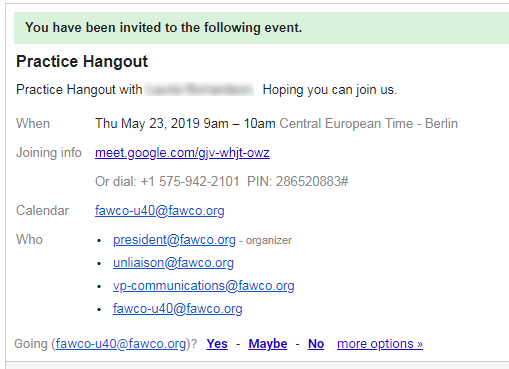Click fawco-u40@fawco.org in the Who list
The height and width of the screenshot is (369, 509).
click(178, 309)
